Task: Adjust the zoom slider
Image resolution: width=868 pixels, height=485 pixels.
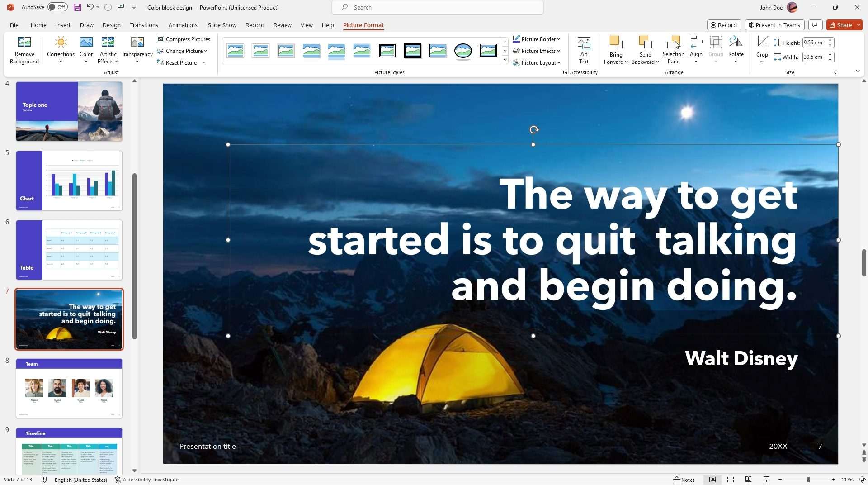Action: [x=808, y=480]
